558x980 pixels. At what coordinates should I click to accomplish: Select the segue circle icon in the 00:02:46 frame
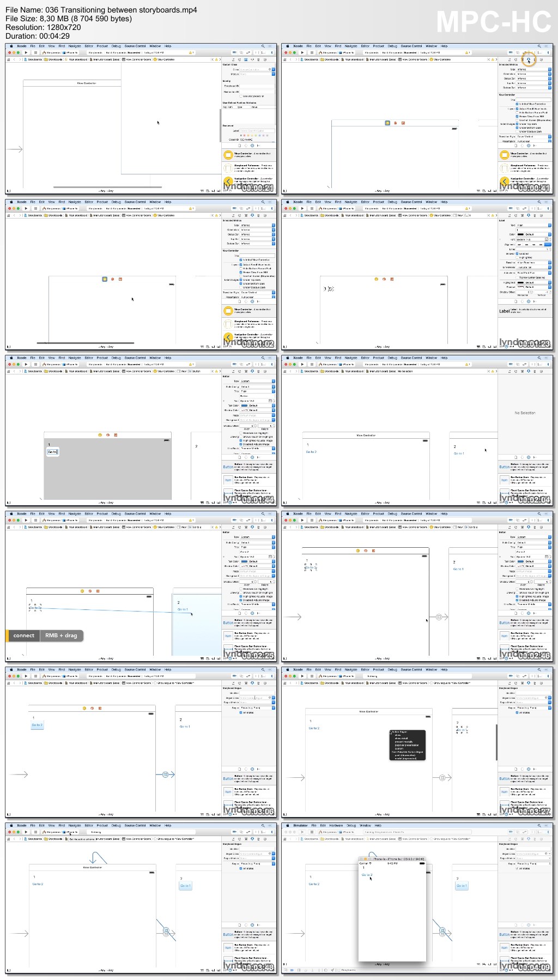pos(440,617)
